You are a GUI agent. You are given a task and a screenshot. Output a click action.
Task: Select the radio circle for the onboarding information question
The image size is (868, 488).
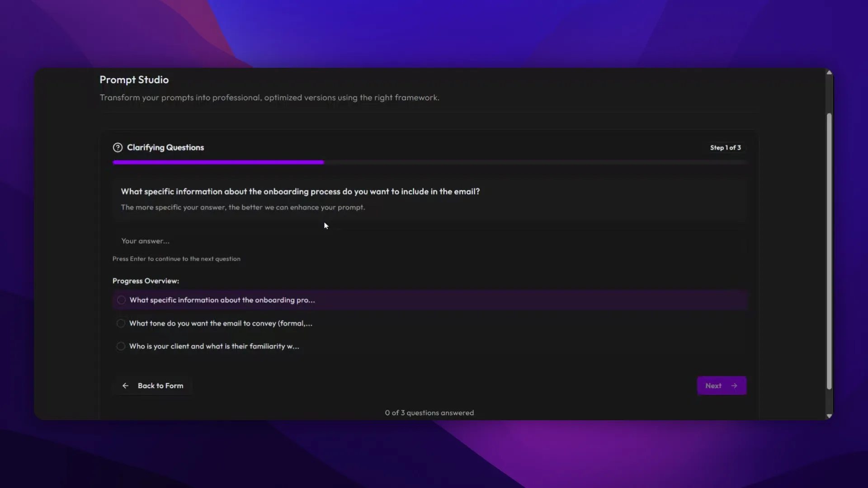tap(121, 300)
